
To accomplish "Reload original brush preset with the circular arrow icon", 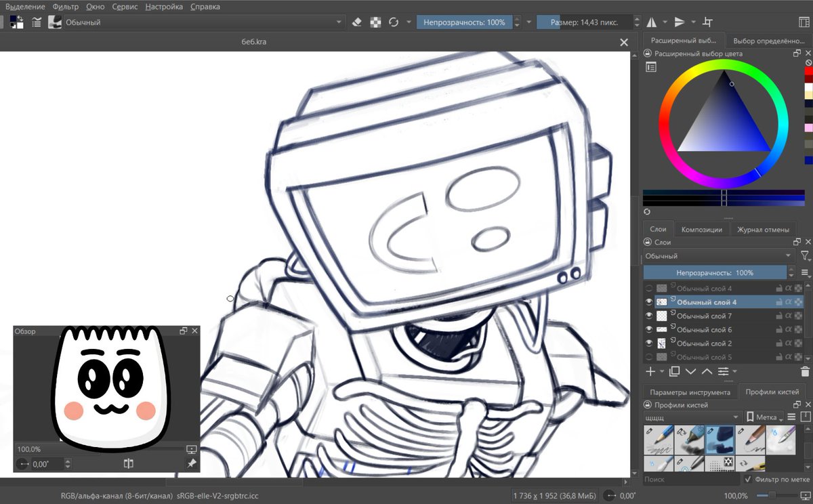I will tap(393, 22).
